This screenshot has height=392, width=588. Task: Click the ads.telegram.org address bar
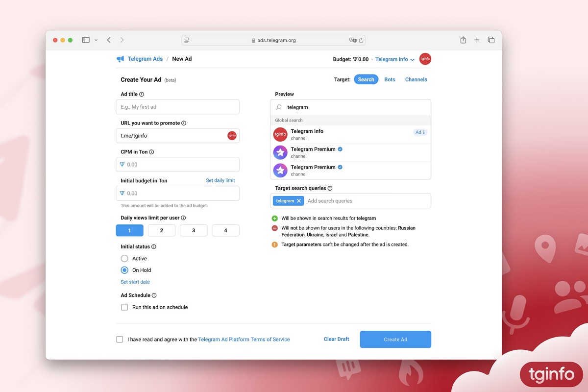pos(273,40)
